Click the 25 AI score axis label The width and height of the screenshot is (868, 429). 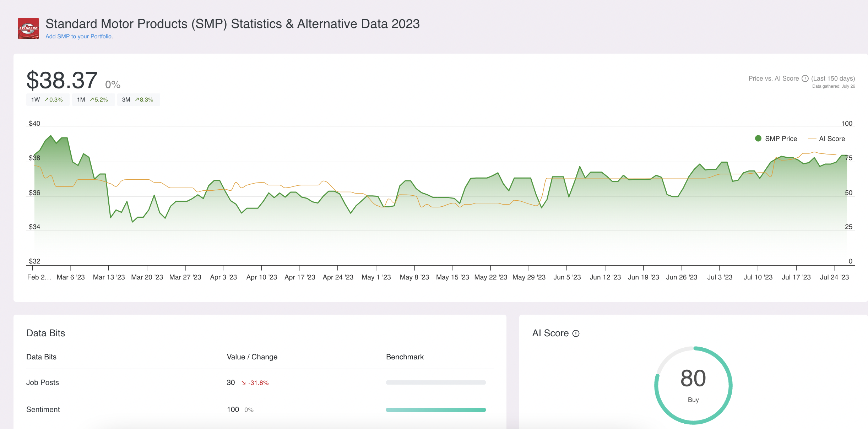click(848, 227)
